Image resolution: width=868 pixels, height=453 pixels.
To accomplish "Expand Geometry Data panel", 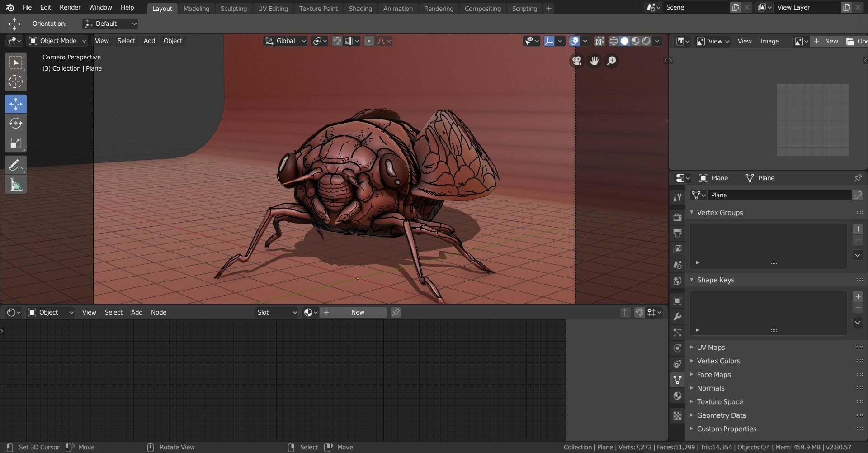I will (x=722, y=415).
